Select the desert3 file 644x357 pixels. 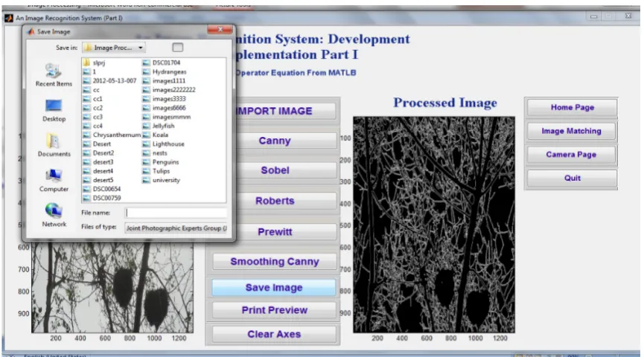click(x=98, y=162)
